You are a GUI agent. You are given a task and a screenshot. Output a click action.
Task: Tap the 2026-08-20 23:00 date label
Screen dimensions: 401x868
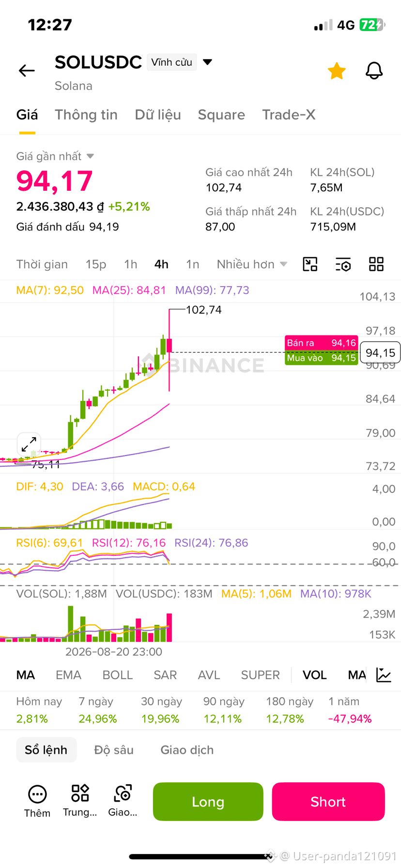[x=114, y=652]
